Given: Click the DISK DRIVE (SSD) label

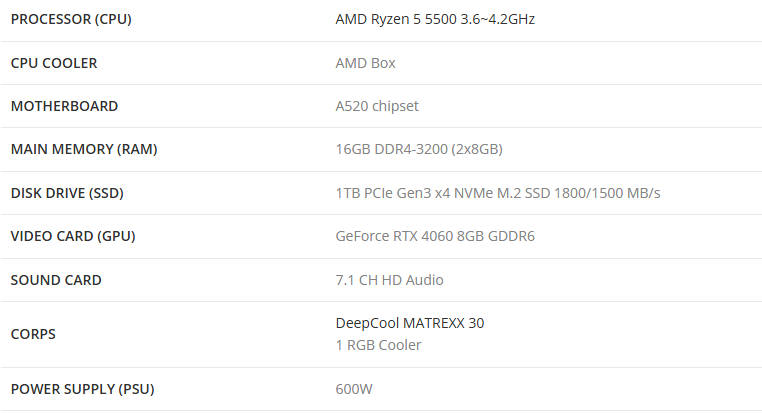Looking at the screenshot, I should coord(67,193).
